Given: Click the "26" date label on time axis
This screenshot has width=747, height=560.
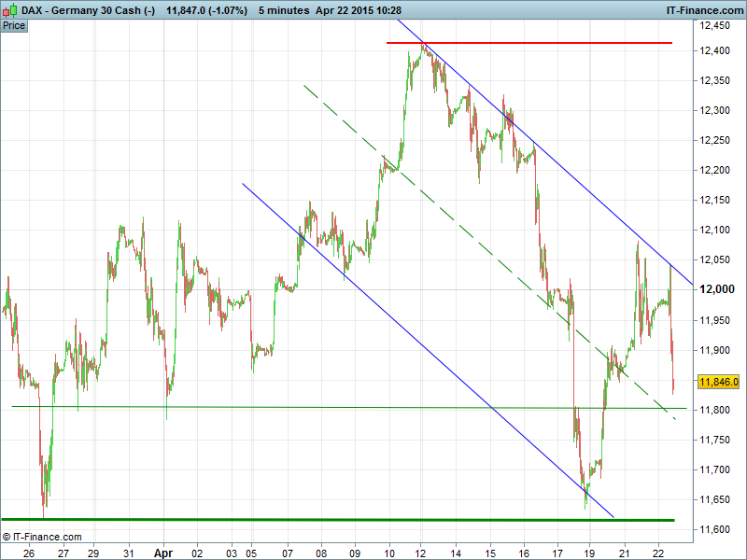Looking at the screenshot, I should pos(29,553).
